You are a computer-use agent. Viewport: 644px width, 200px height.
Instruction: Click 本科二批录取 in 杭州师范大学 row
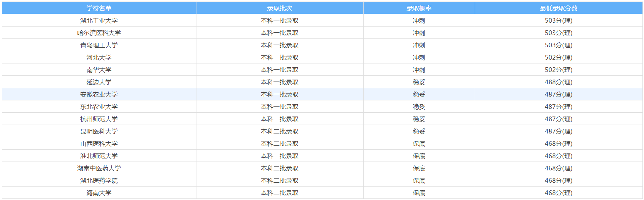click(x=280, y=119)
